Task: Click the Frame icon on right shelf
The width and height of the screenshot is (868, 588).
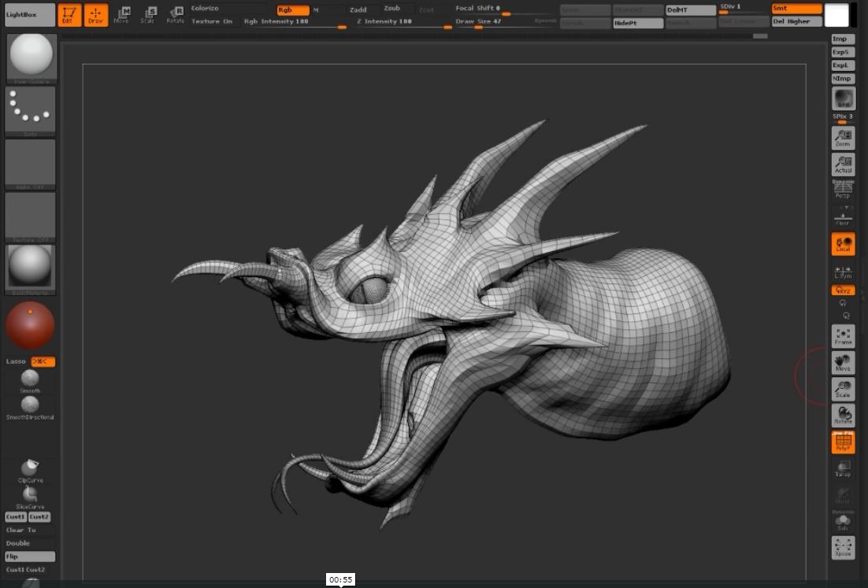Action: point(843,336)
